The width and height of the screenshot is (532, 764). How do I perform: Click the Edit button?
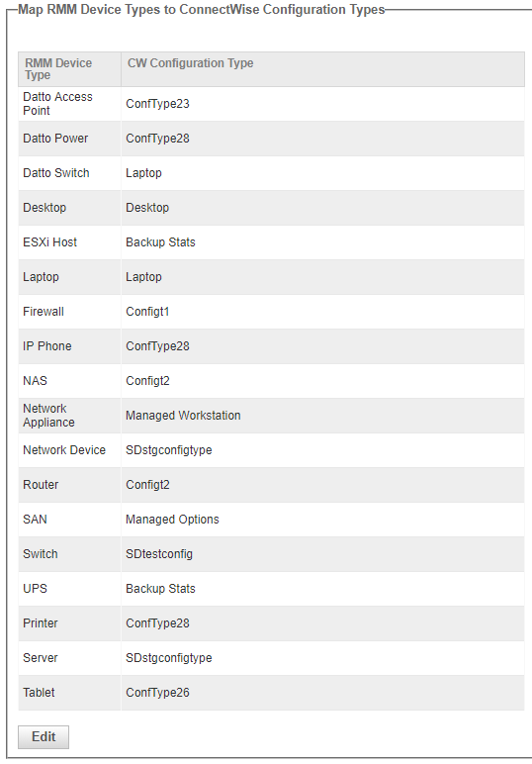click(44, 736)
